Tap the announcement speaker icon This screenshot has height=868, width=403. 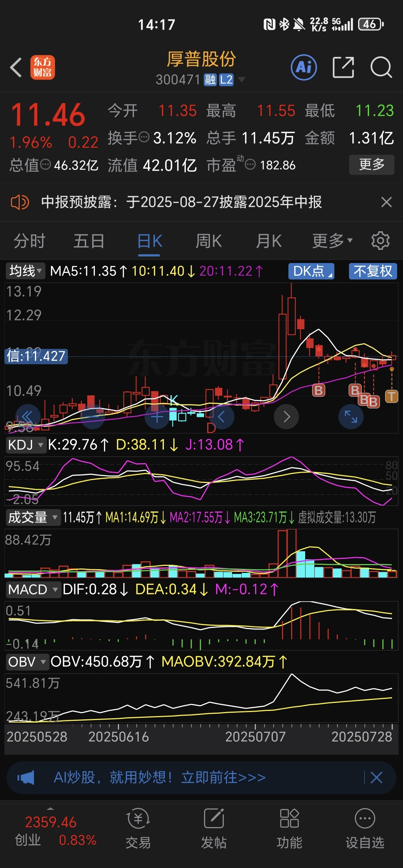click(20, 202)
